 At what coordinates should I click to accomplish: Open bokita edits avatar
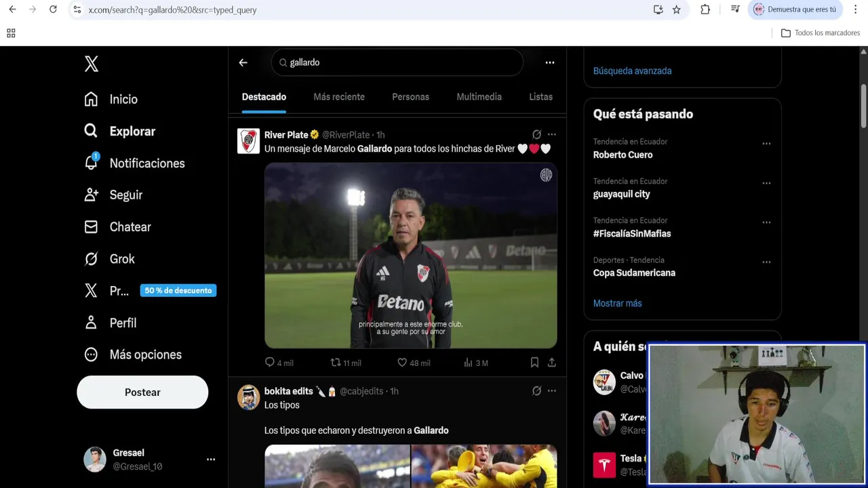pyautogui.click(x=248, y=397)
